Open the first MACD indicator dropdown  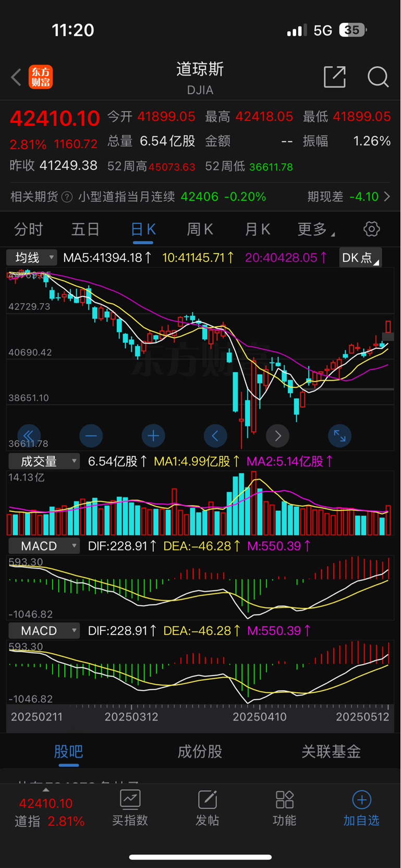[x=43, y=546]
